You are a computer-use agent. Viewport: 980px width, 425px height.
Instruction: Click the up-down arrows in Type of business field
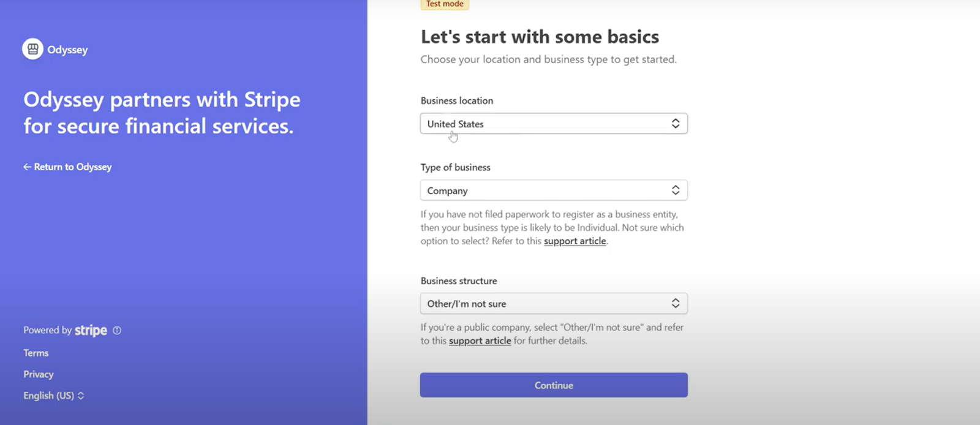(x=675, y=190)
